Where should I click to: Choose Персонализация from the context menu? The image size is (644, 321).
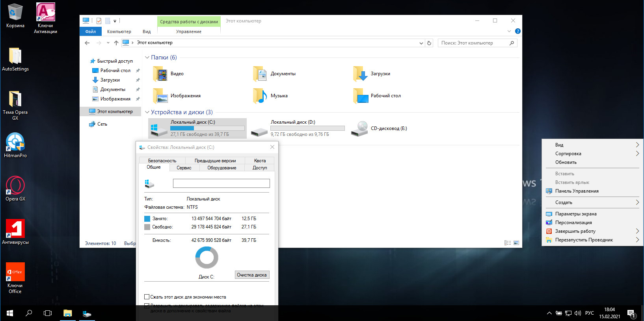pyautogui.click(x=573, y=223)
